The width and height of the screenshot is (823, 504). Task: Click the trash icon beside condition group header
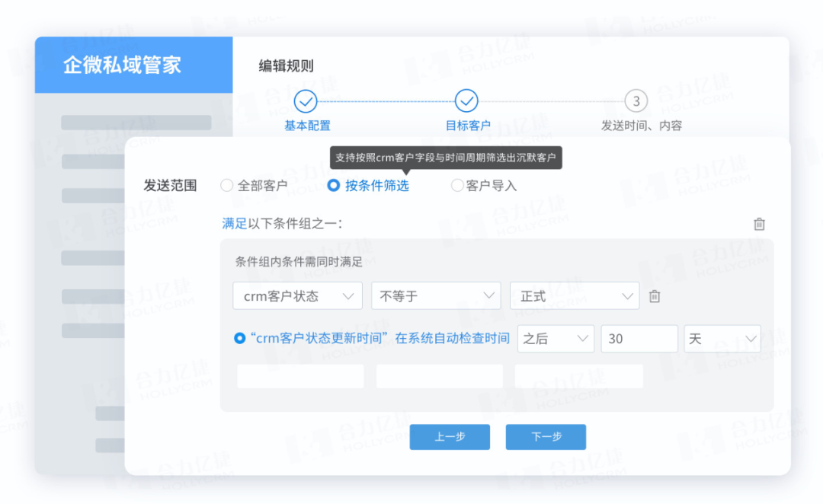(759, 224)
